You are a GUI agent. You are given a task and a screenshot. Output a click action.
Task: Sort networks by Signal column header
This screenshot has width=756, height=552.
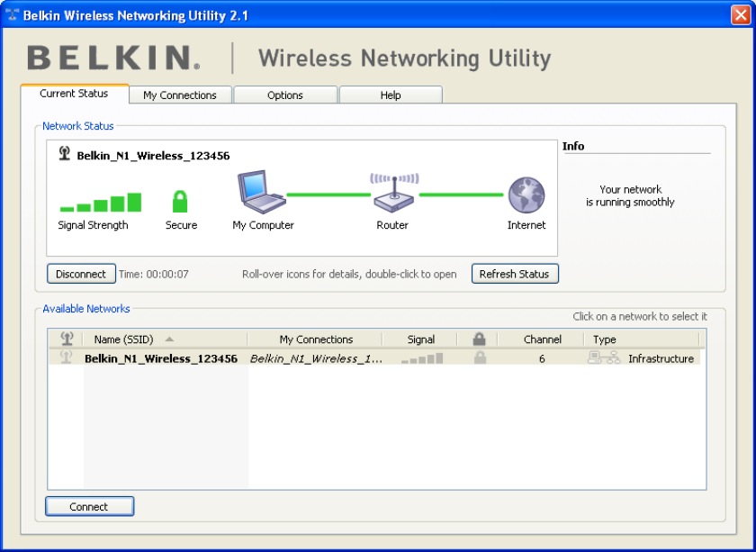(421, 339)
